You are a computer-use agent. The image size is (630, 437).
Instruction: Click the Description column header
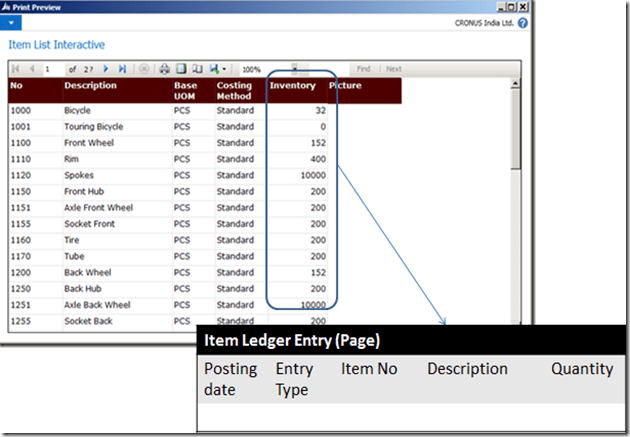pos(90,86)
